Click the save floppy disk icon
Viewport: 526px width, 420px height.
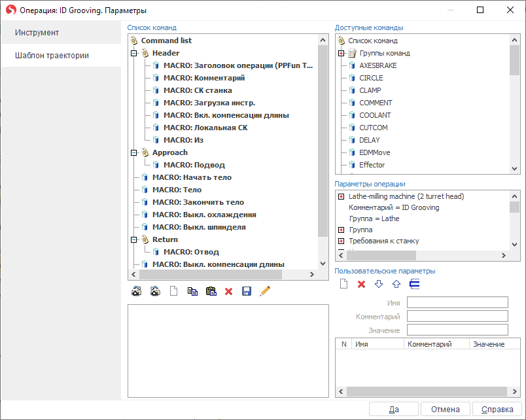click(x=247, y=292)
